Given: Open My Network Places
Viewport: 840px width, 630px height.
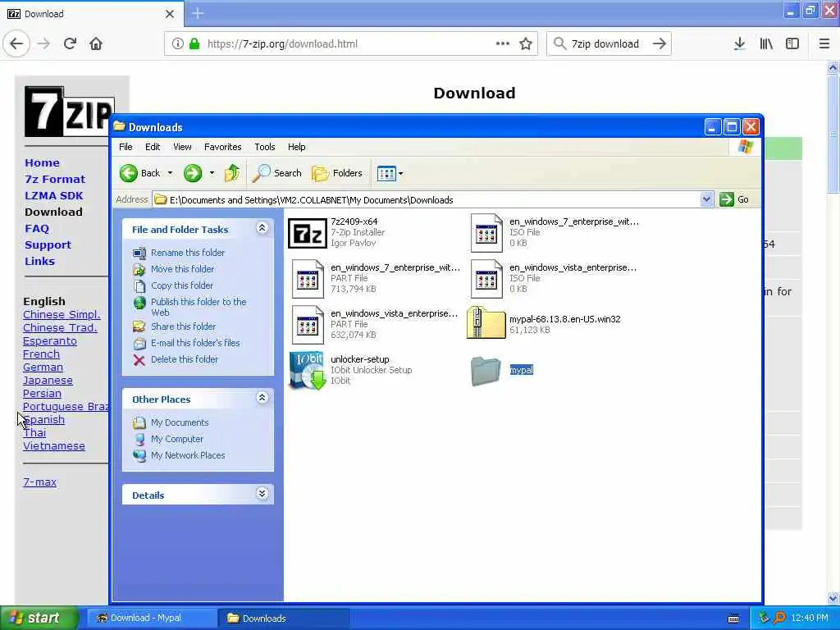Looking at the screenshot, I should (188, 455).
